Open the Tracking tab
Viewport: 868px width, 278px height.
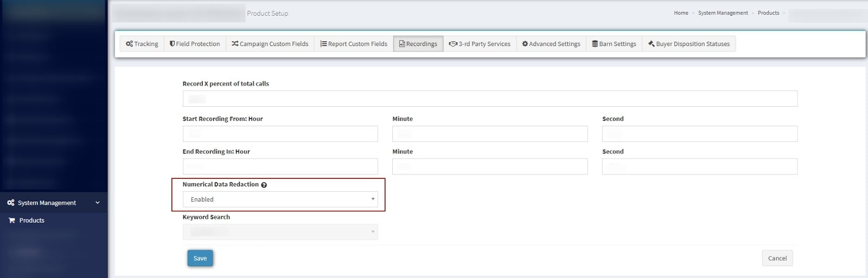(x=142, y=44)
